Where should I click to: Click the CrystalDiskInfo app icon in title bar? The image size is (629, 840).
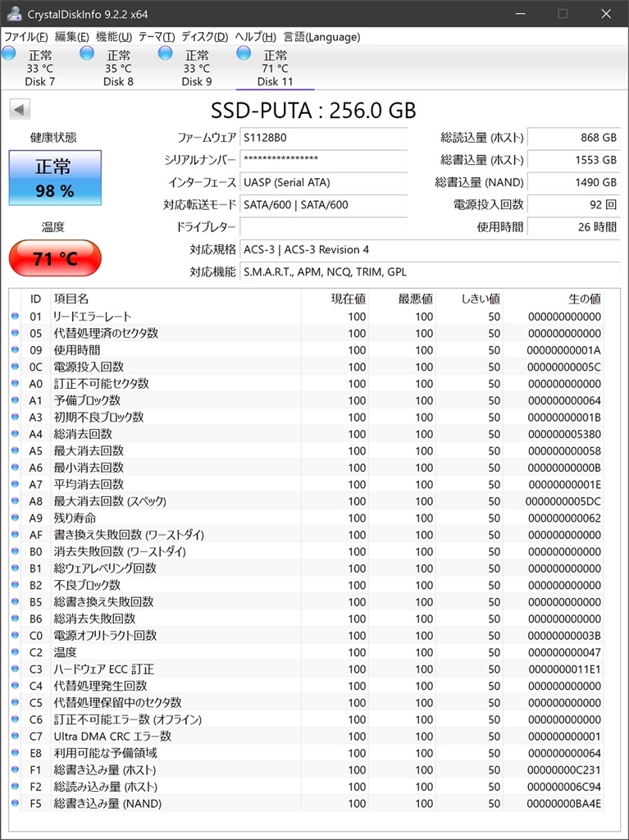pos(14,13)
